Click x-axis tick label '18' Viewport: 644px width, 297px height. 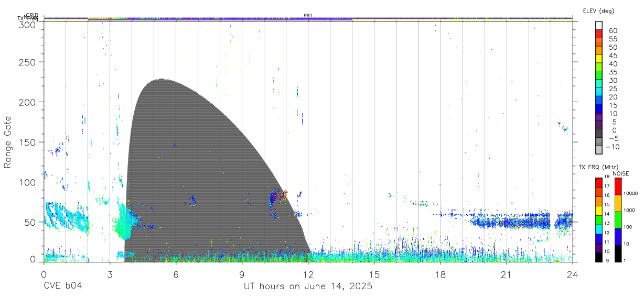coord(441,274)
